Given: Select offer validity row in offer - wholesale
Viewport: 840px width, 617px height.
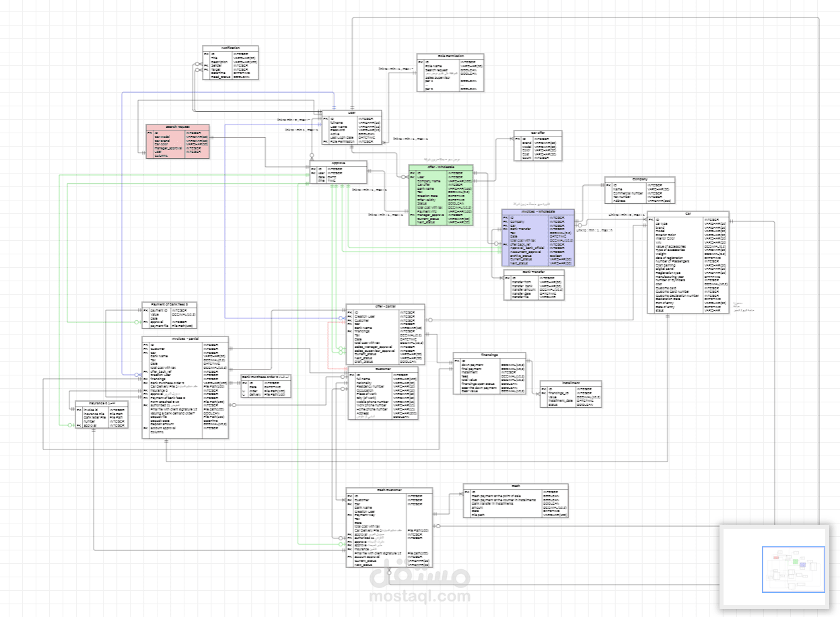Looking at the screenshot, I should (441, 200).
